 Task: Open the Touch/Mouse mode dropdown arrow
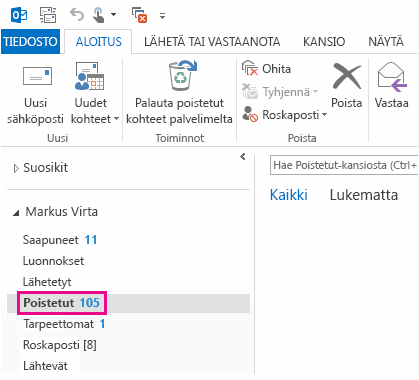pos(113,15)
